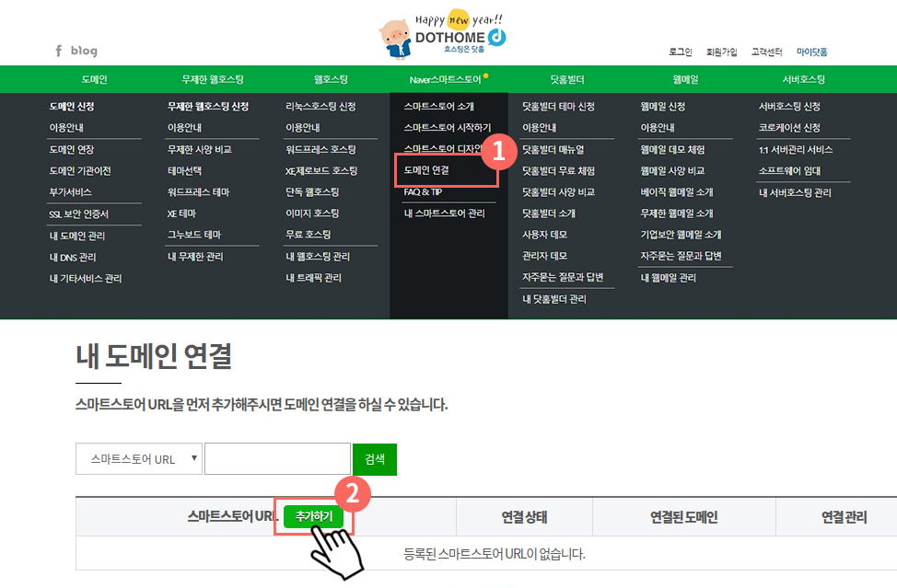Select the 웹메일 main menu tab
The image size is (897, 588).
685,79
